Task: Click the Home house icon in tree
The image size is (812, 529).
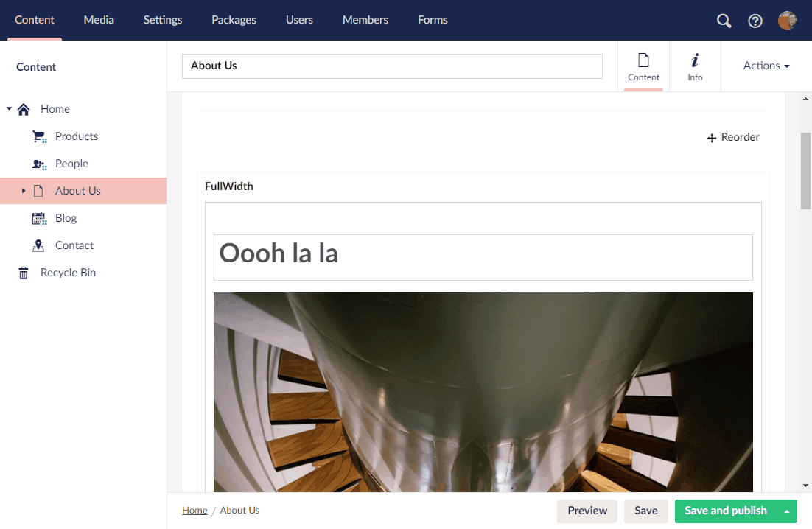Action: tap(24, 109)
